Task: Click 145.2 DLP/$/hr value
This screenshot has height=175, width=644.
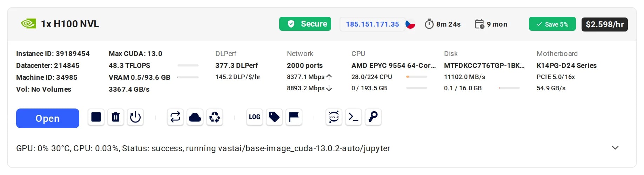Action: click(238, 77)
